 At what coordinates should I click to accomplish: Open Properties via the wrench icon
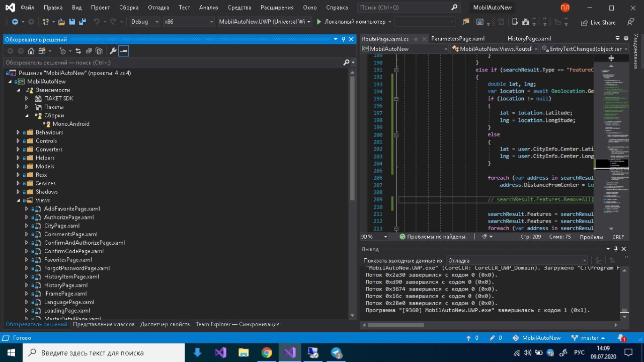pos(113,51)
